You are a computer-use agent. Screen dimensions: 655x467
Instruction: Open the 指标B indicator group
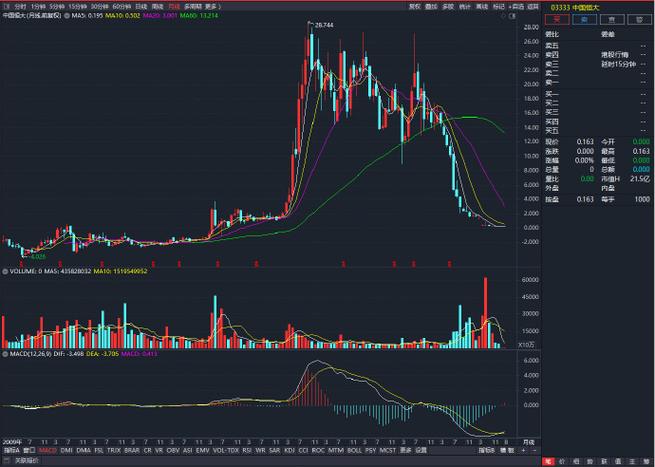click(x=487, y=450)
